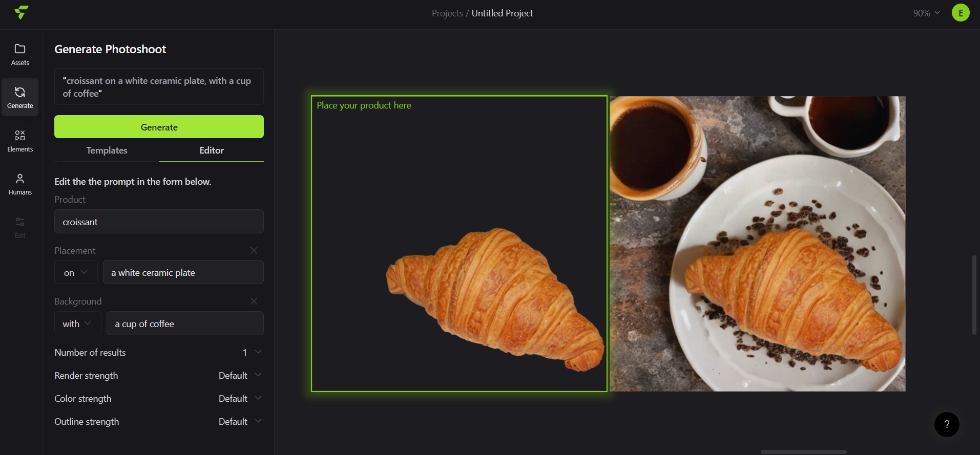Open the help question mark button
The width and height of the screenshot is (980, 455).
(x=947, y=424)
